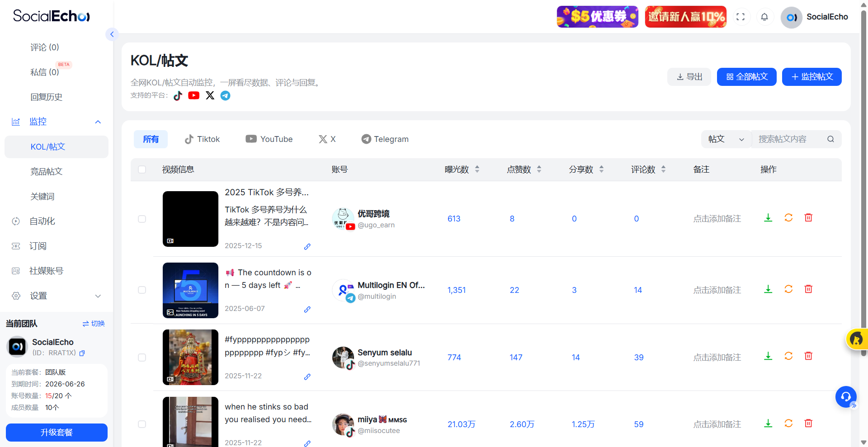The height and width of the screenshot is (447, 868).
Task: Click the Telegram supported platform icon
Action: (x=225, y=95)
